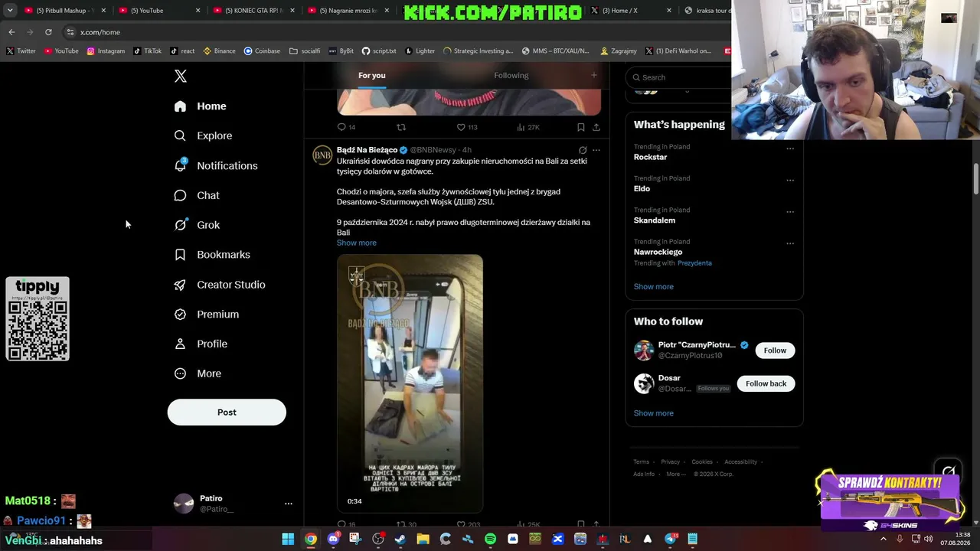Open the Privacy footer link
980x551 pixels.
(x=670, y=461)
